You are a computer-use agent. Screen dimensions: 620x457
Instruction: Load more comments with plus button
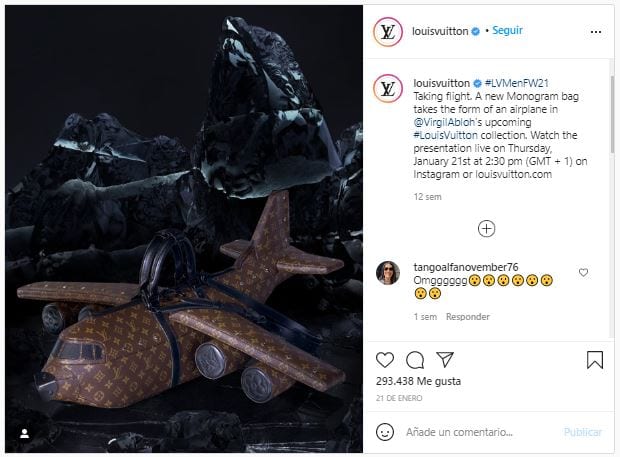[486, 229]
